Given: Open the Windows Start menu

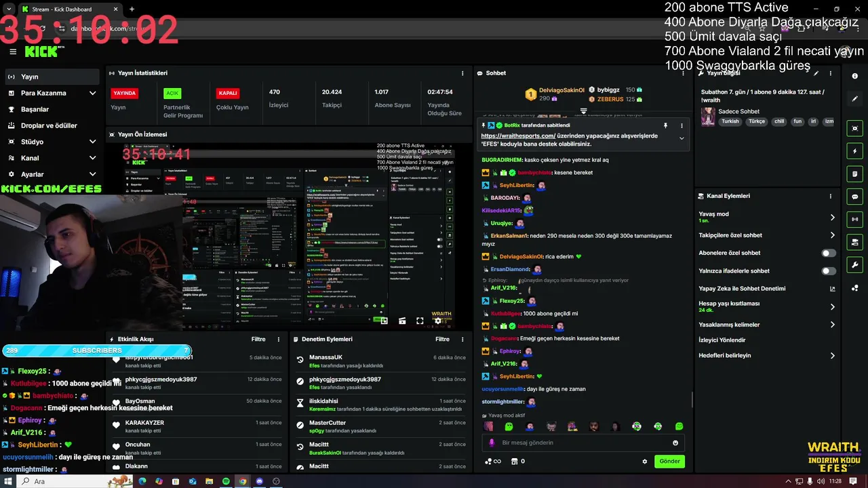Looking at the screenshot, I should point(8,481).
